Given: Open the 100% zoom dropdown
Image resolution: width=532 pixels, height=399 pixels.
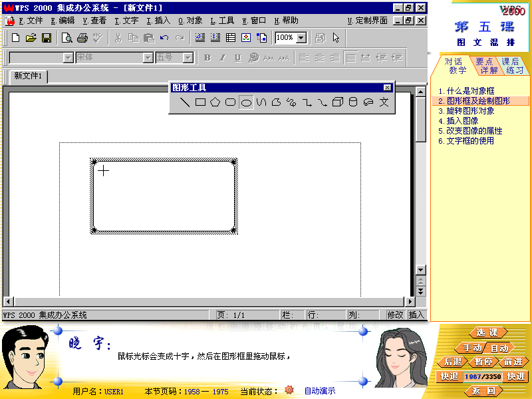Looking at the screenshot, I should pyautogui.click(x=301, y=38).
